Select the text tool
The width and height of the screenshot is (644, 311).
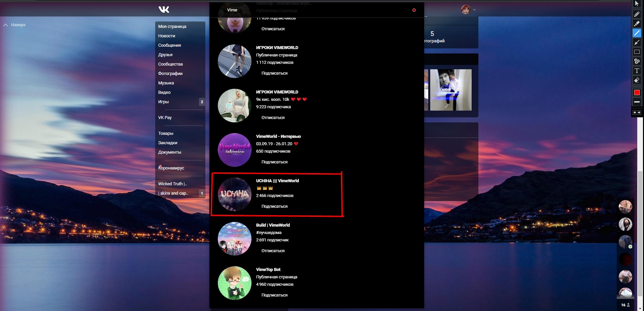637,71
